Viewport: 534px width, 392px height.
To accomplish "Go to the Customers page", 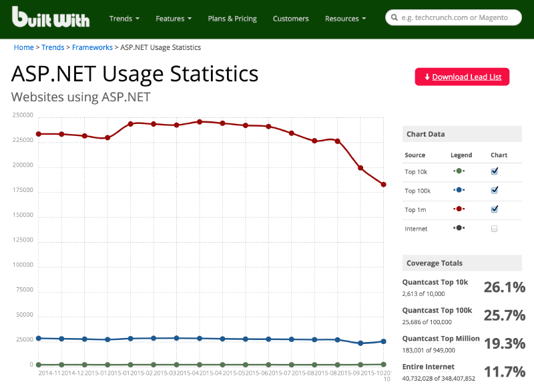I will (x=290, y=19).
